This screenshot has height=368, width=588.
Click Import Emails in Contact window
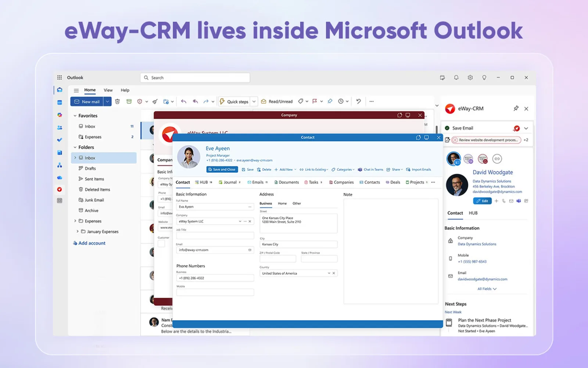[419, 170]
